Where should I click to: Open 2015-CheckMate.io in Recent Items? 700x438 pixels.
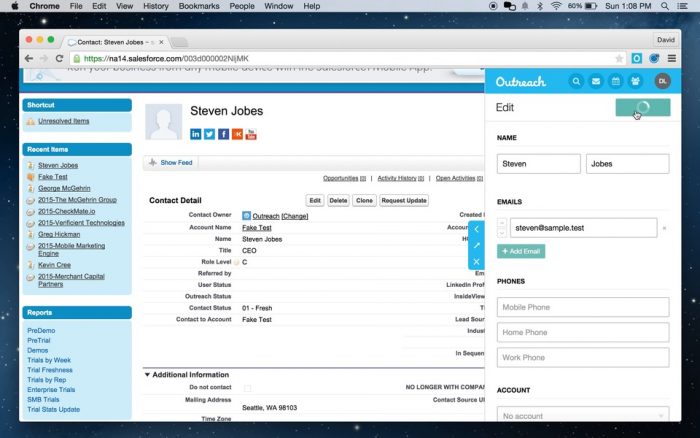pos(67,211)
